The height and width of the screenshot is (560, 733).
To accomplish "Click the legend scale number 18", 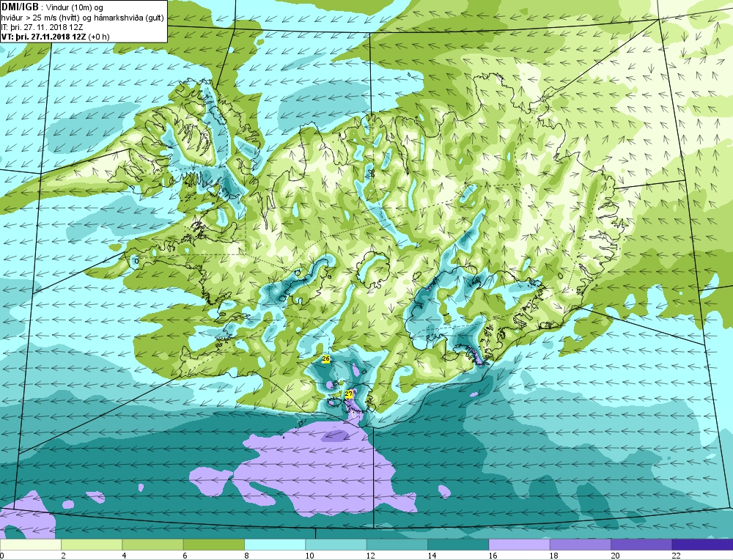I will [553, 556].
